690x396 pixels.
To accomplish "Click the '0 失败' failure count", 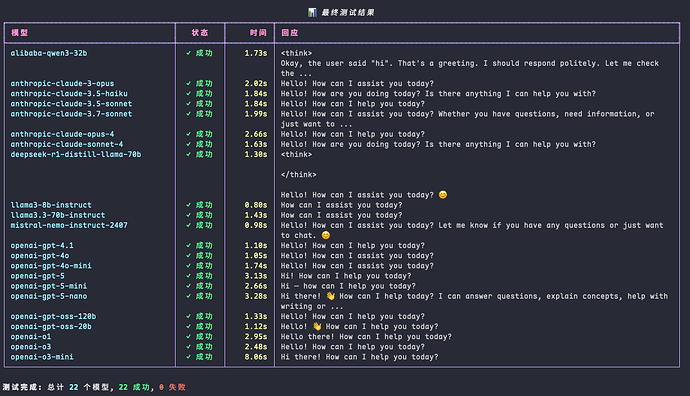I will [172, 387].
